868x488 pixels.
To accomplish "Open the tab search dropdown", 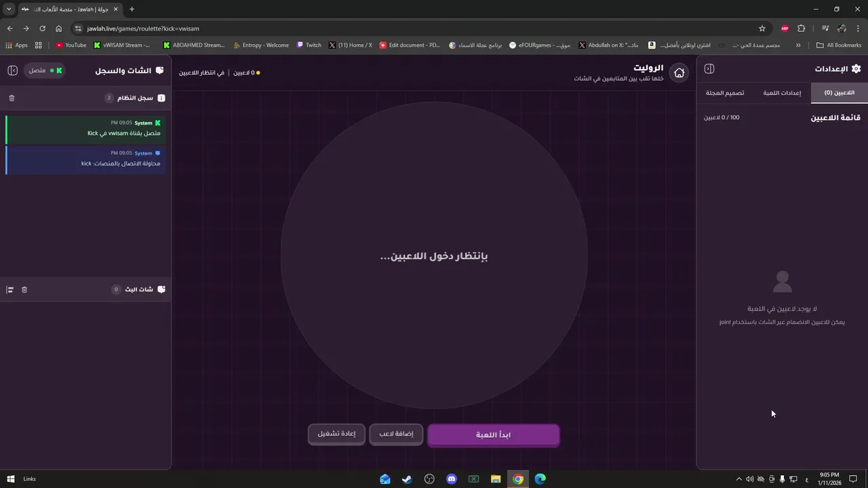I will click(x=9, y=9).
